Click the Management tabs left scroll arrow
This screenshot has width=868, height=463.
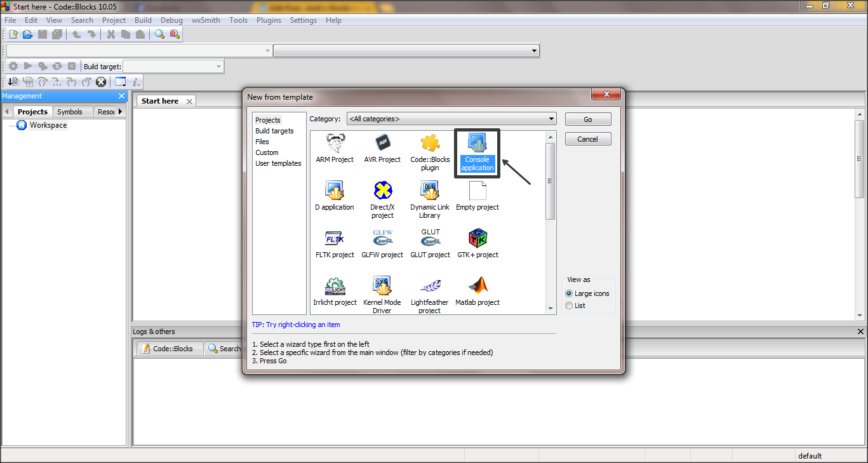(7, 112)
